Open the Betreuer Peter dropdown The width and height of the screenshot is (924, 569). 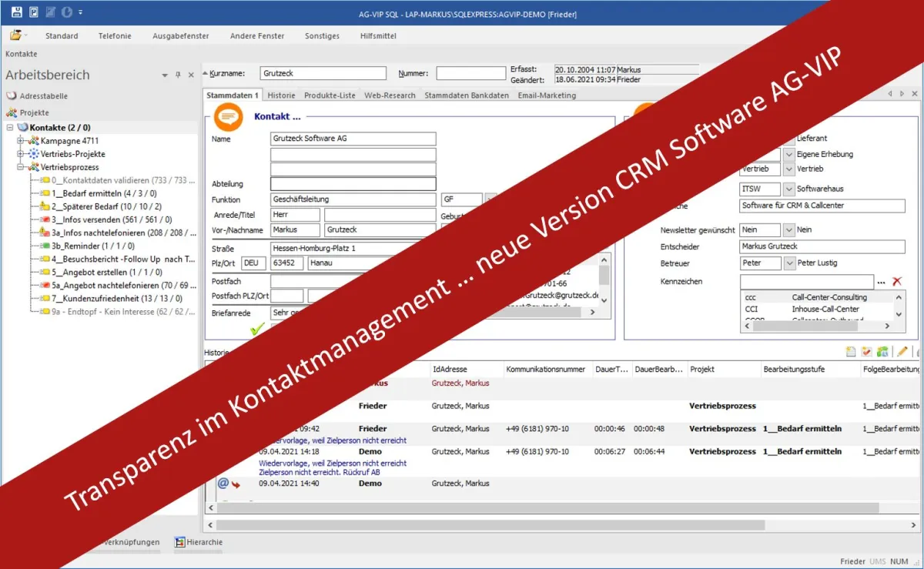click(x=788, y=263)
